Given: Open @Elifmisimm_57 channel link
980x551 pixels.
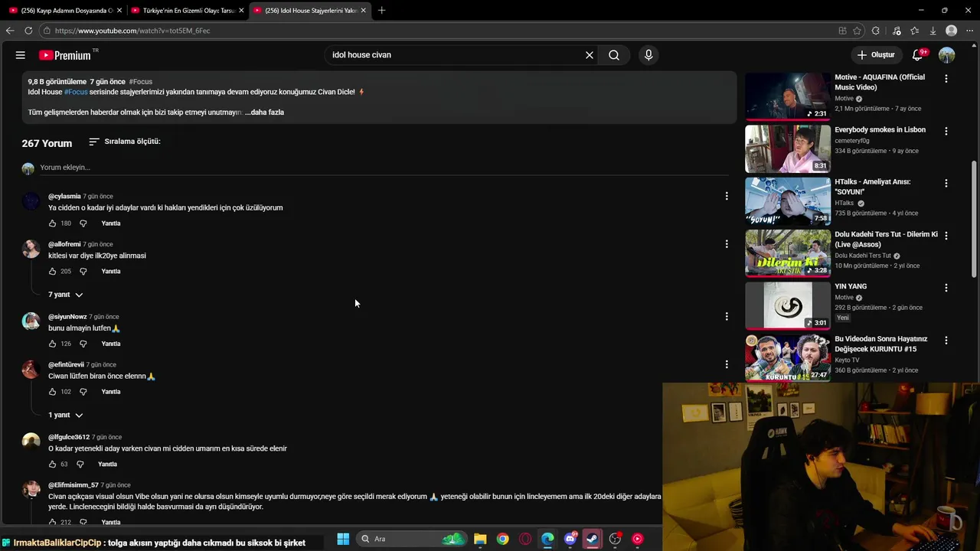Looking at the screenshot, I should click(73, 485).
